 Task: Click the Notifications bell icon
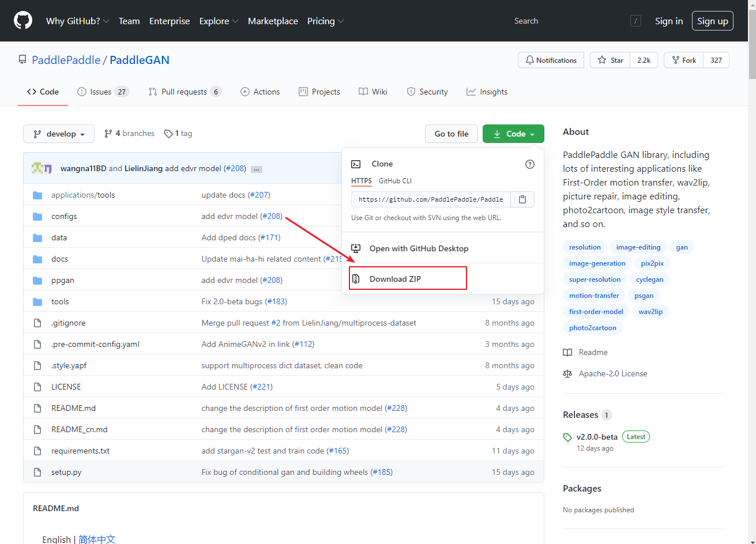point(529,60)
